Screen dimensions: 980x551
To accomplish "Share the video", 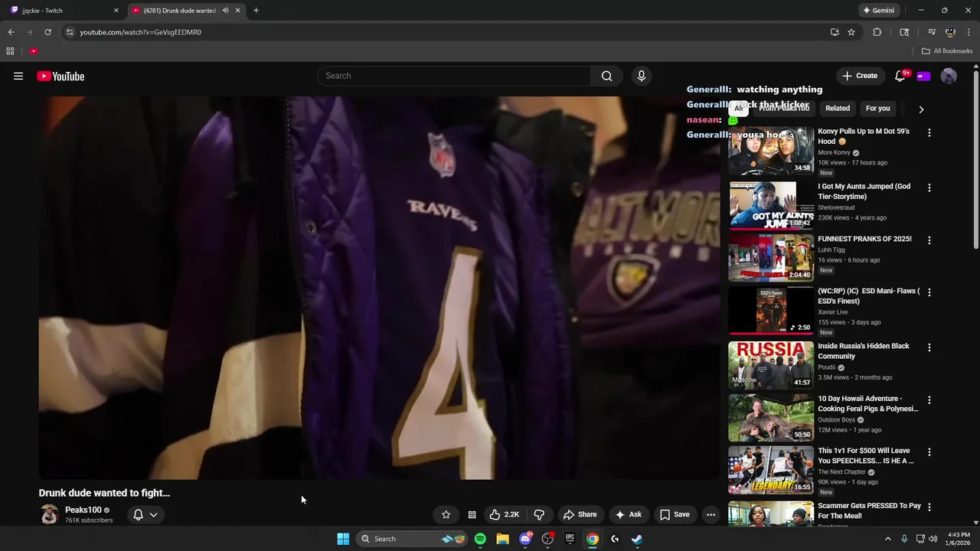I will pyautogui.click(x=580, y=514).
